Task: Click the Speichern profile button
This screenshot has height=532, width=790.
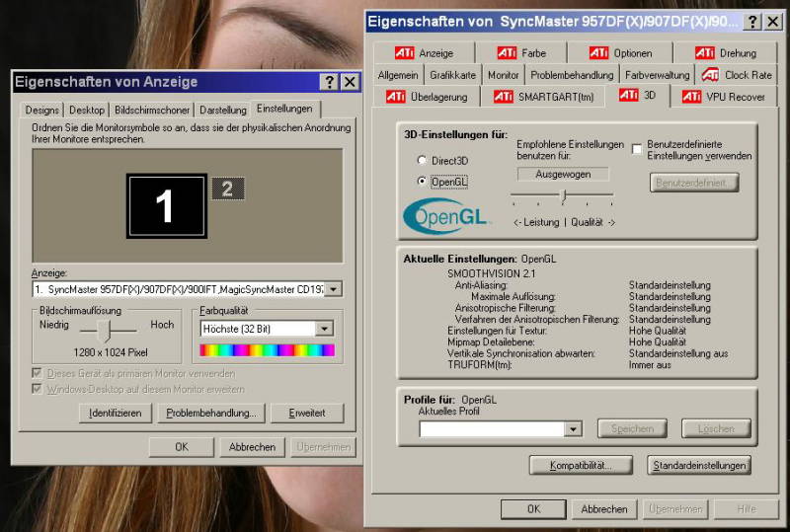Action: click(x=632, y=428)
